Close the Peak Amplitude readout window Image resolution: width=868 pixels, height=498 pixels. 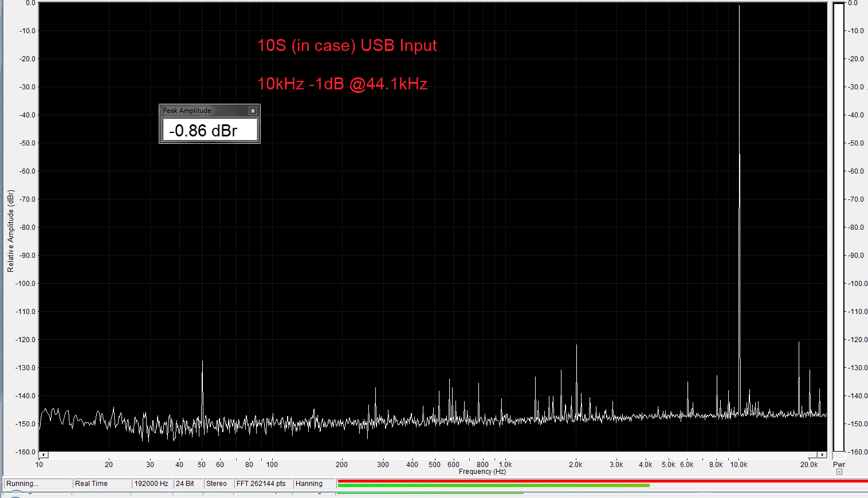coord(253,111)
